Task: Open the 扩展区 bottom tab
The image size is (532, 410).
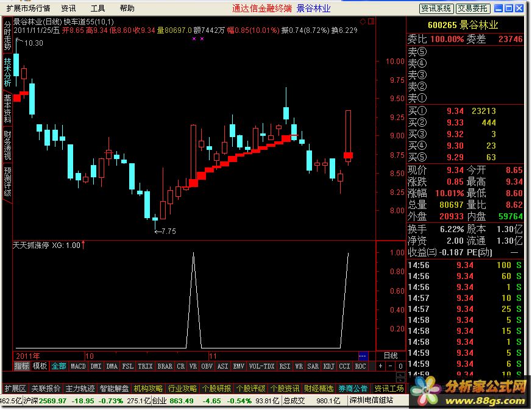Action: pos(15,389)
